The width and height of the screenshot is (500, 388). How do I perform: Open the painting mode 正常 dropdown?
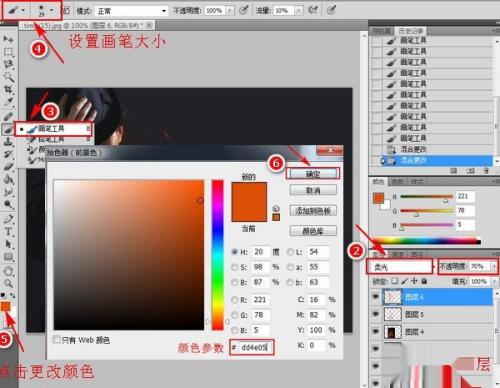click(x=131, y=11)
